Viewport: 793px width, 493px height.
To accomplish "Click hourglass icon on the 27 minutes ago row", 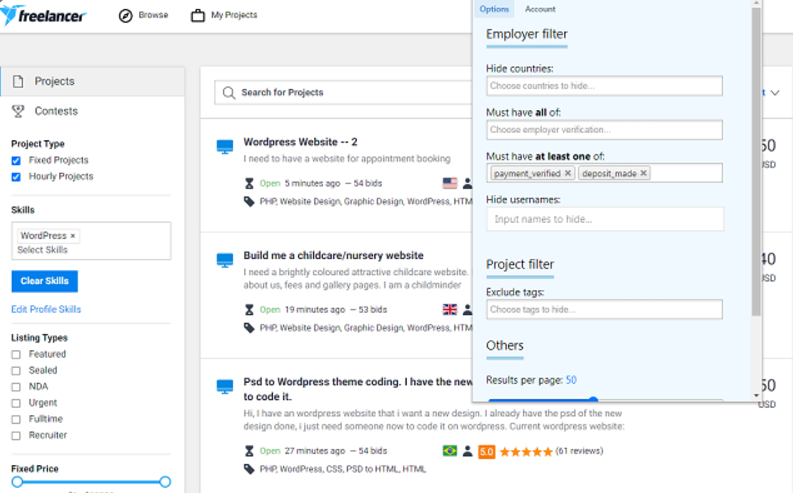I will pyautogui.click(x=249, y=451).
